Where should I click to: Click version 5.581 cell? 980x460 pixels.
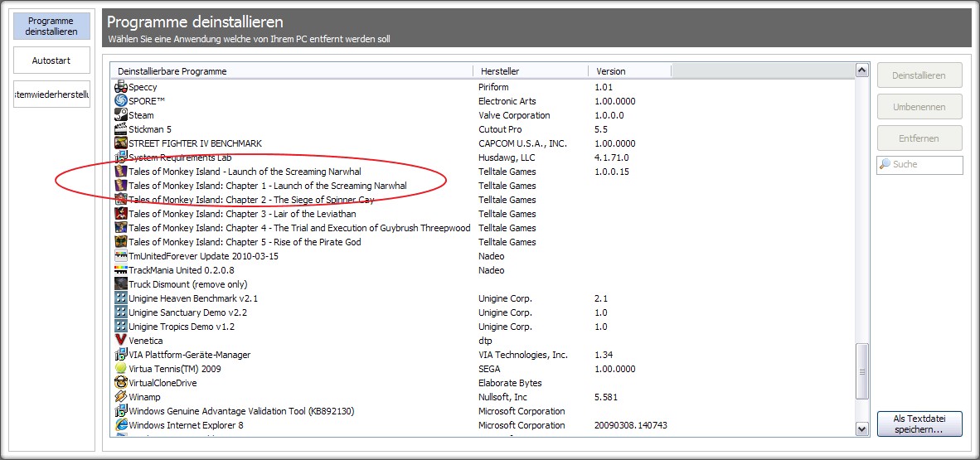606,397
